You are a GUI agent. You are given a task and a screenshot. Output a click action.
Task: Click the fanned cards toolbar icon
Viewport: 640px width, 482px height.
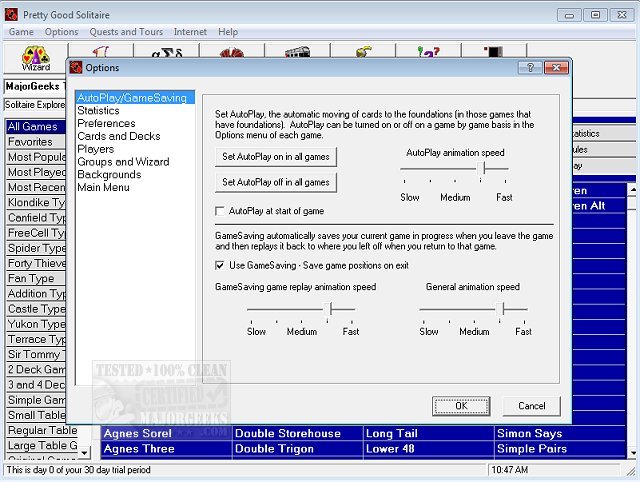(232, 52)
